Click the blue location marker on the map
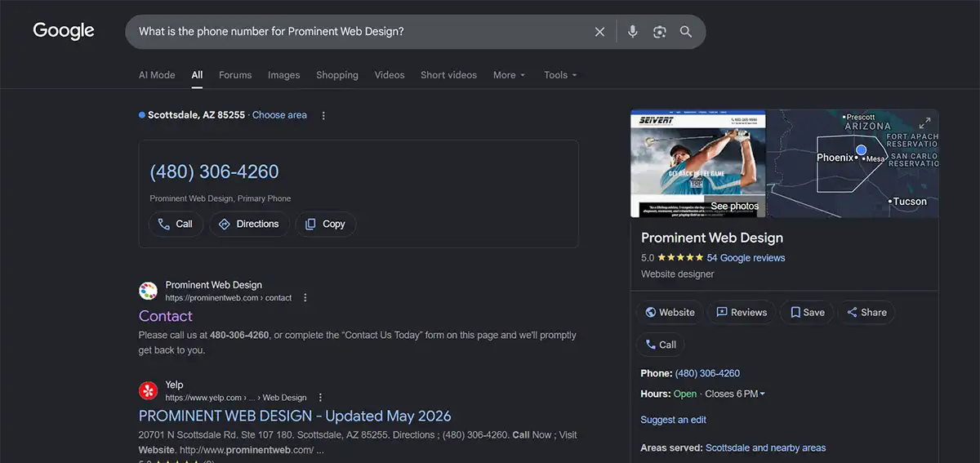 tap(861, 149)
